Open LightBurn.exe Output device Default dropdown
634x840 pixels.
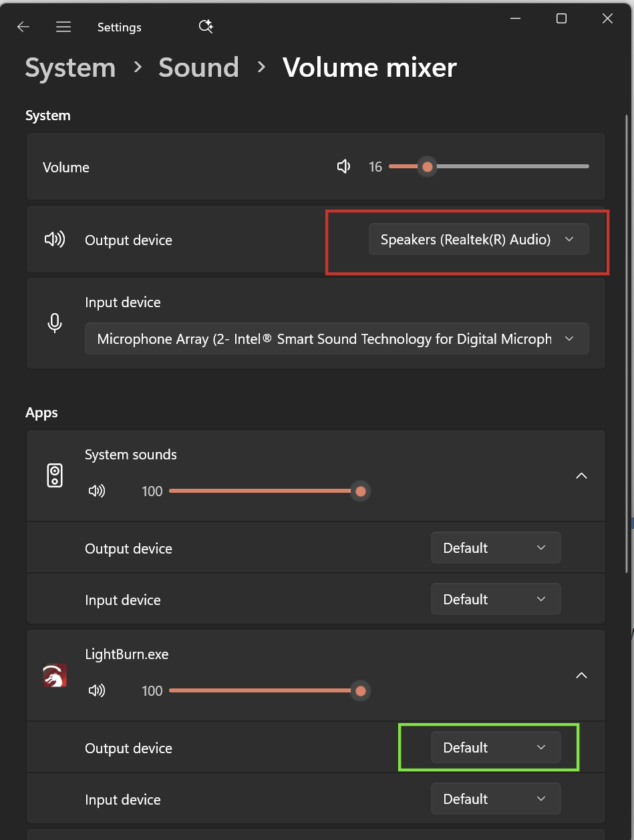tap(495, 747)
